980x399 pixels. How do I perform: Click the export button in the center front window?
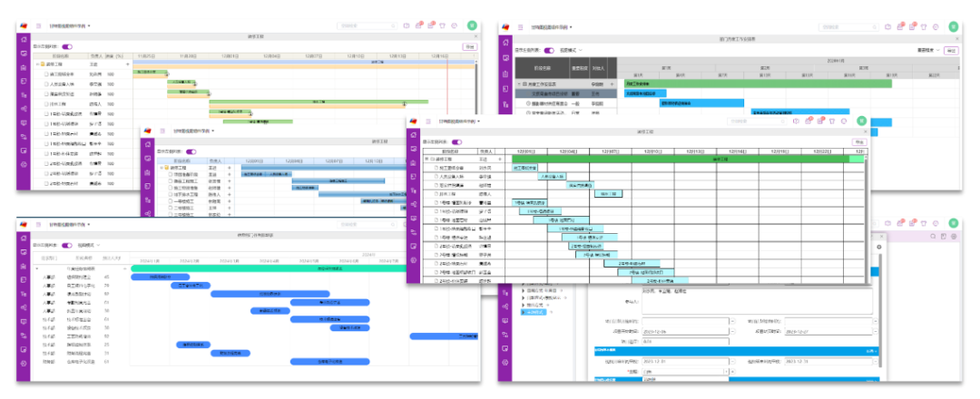tap(858, 141)
